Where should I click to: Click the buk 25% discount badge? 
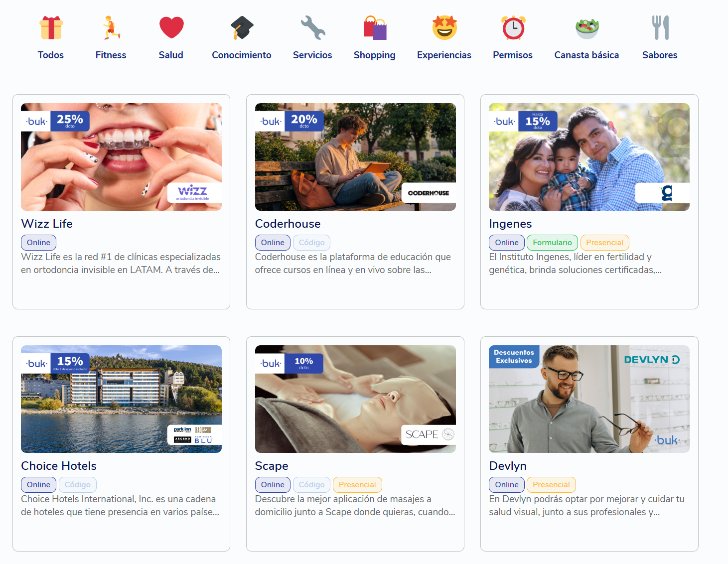pos(55,121)
